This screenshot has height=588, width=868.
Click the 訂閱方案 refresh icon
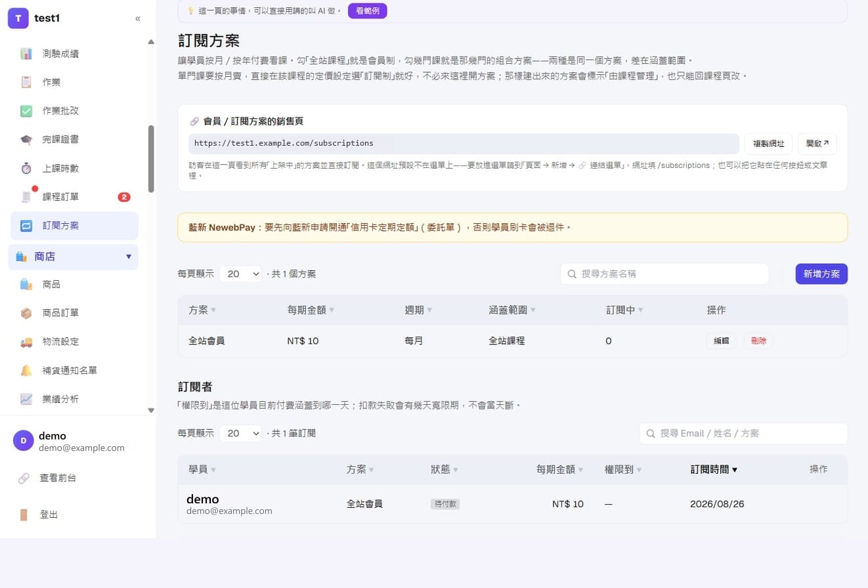(x=26, y=226)
